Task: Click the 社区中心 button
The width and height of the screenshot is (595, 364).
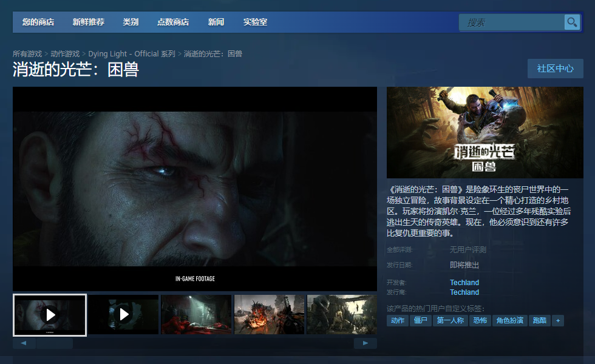Action: (x=555, y=69)
